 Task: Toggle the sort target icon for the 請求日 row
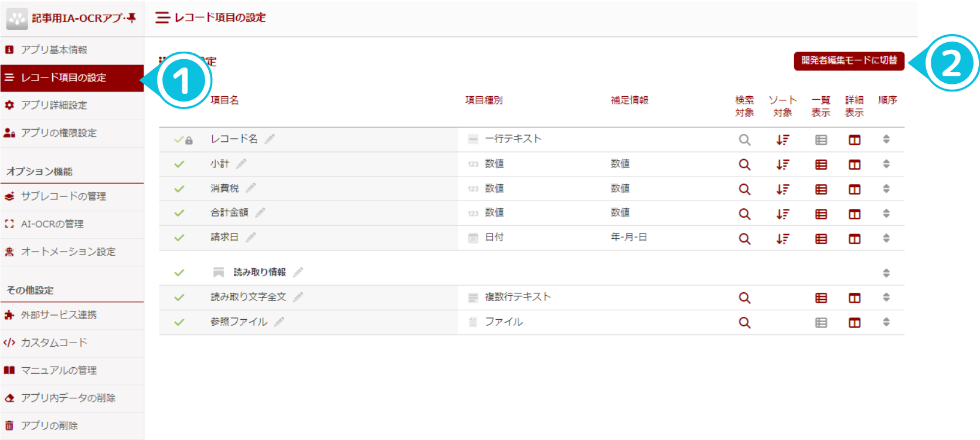[782, 238]
